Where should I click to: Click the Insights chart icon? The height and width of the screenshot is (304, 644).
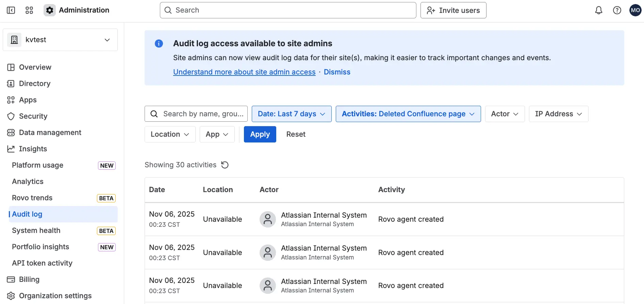coord(11,149)
